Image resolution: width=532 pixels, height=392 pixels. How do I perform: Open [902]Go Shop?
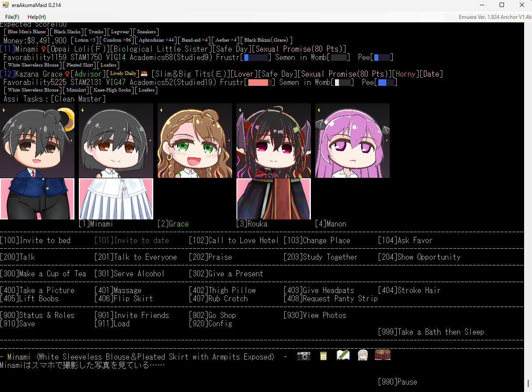click(x=212, y=315)
